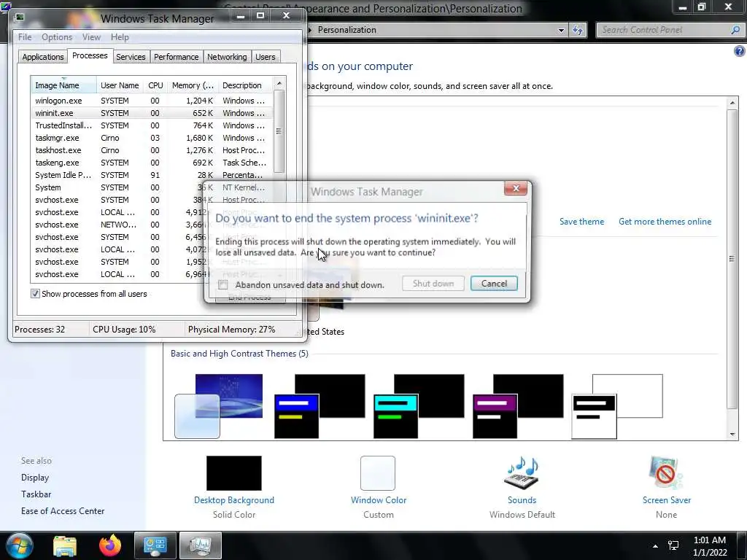Select the taskmgr.exe process row

(x=152, y=138)
